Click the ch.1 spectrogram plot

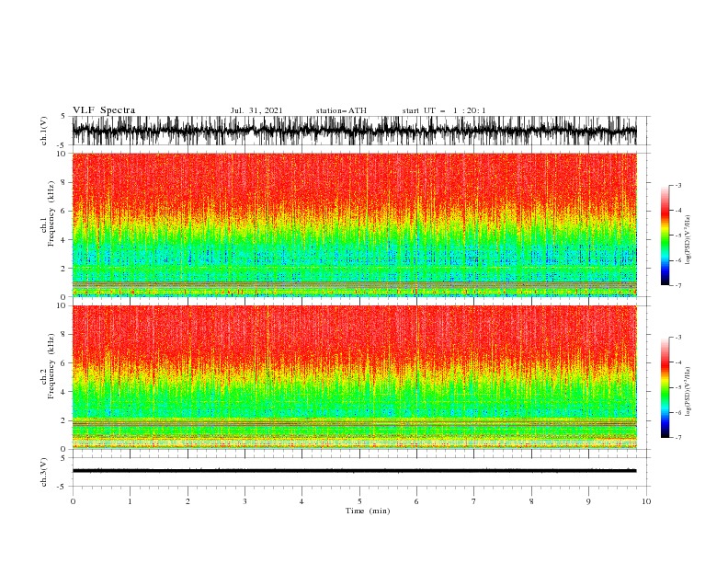pyautogui.click(x=354, y=224)
